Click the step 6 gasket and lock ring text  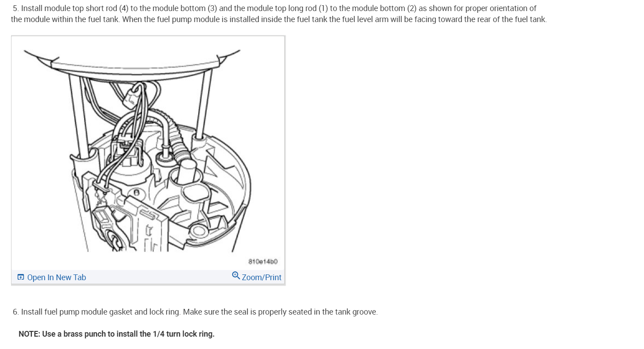coord(195,312)
